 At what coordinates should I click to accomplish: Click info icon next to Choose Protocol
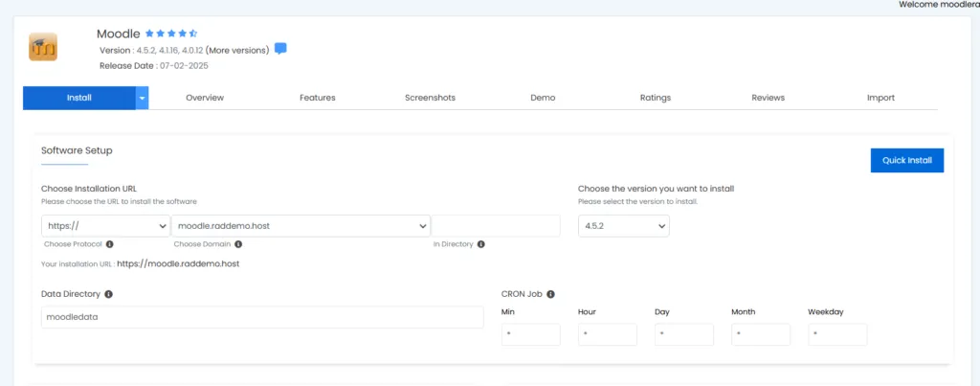point(110,244)
